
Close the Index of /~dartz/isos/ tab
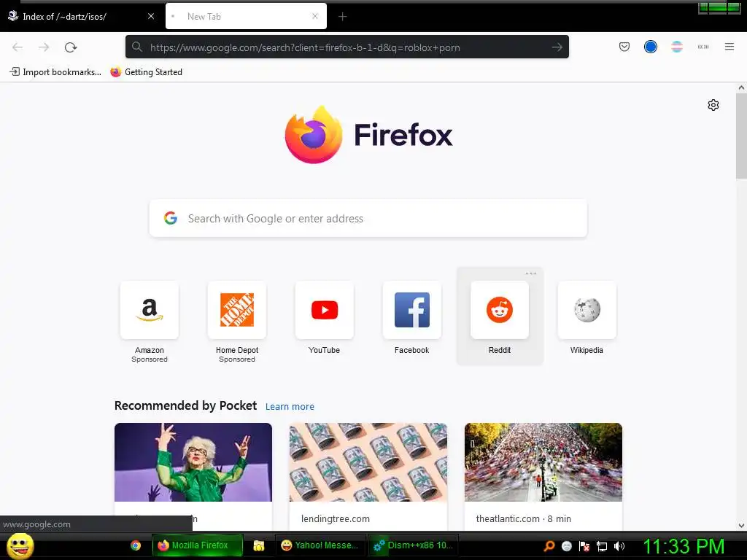pos(151,16)
